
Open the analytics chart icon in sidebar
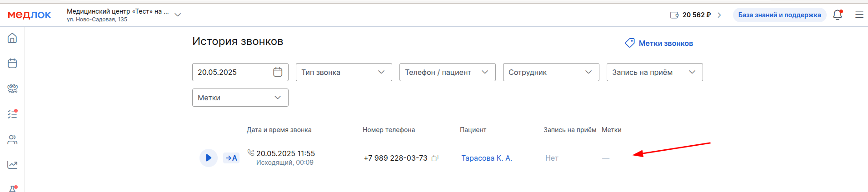click(12, 165)
